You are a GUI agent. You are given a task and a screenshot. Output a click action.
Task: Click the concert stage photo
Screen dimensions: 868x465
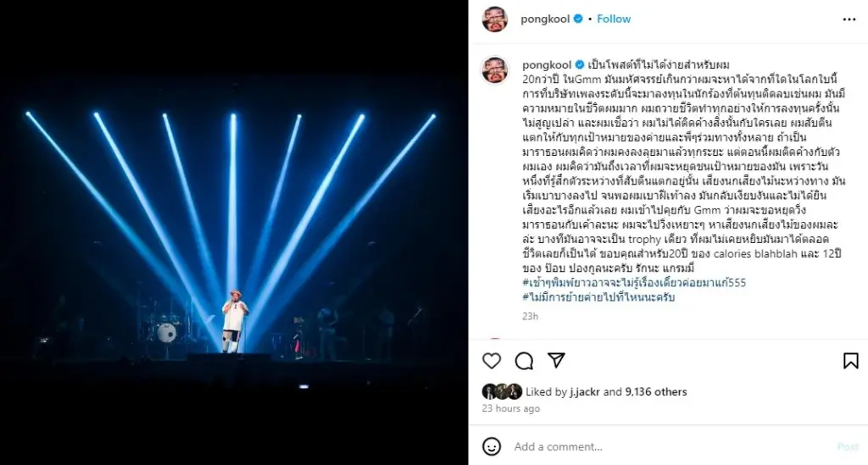[x=234, y=232]
